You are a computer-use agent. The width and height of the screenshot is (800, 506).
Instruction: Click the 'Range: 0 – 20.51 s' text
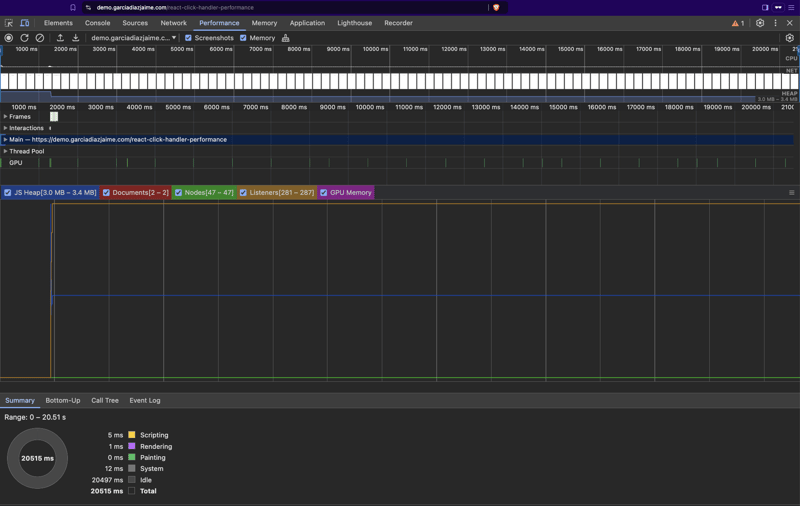click(35, 417)
